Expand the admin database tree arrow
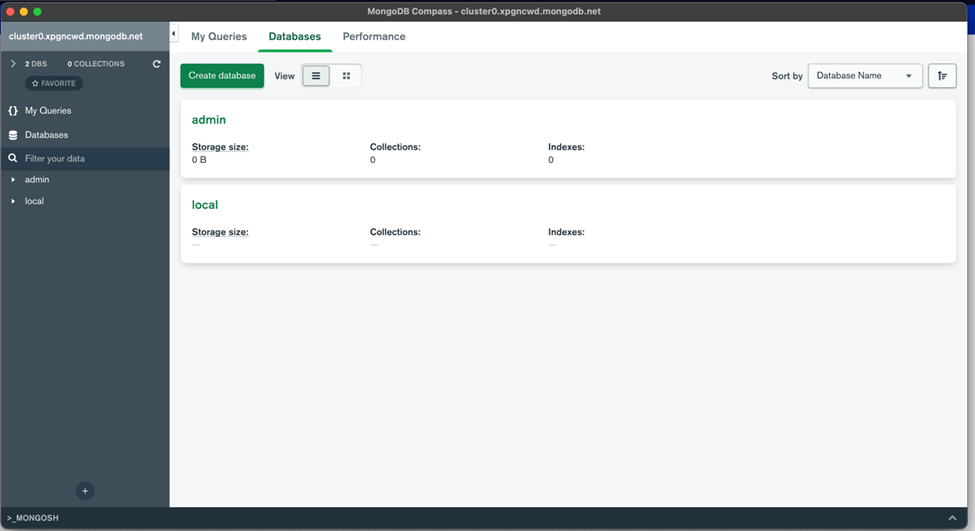This screenshot has height=531, width=975. click(13, 180)
